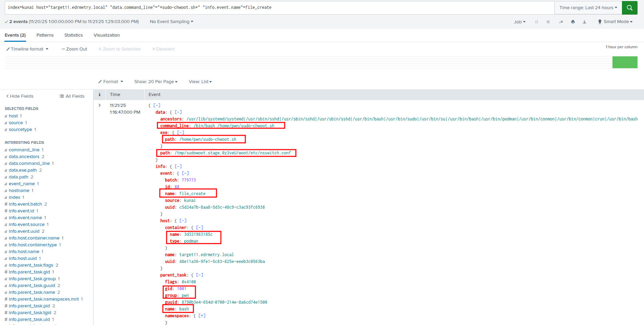
Task: Click the green search magnifier button
Action: coord(629,7)
